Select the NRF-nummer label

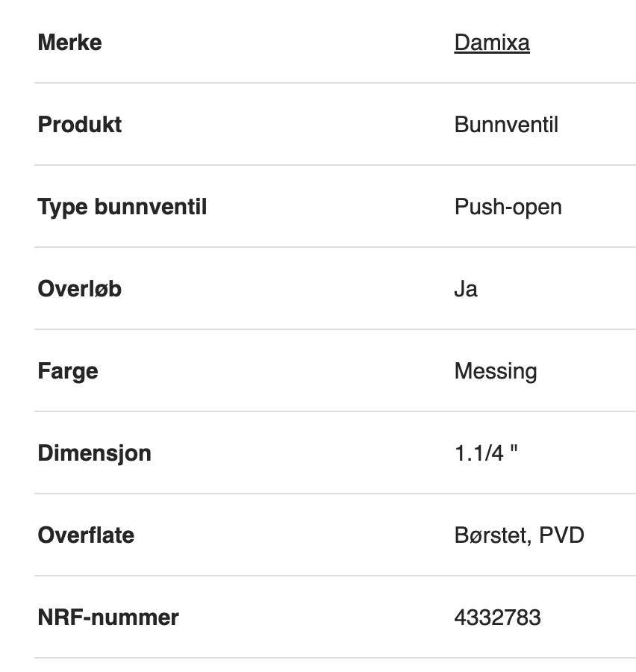point(108,617)
